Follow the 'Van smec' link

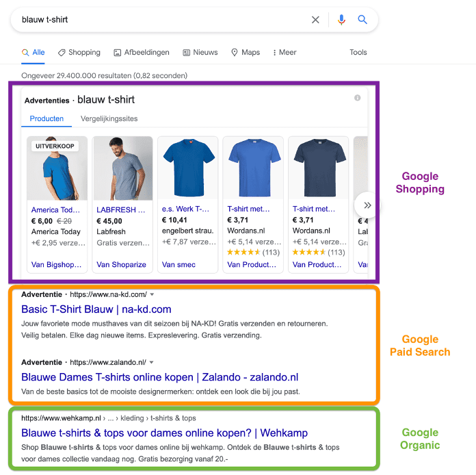(x=178, y=264)
